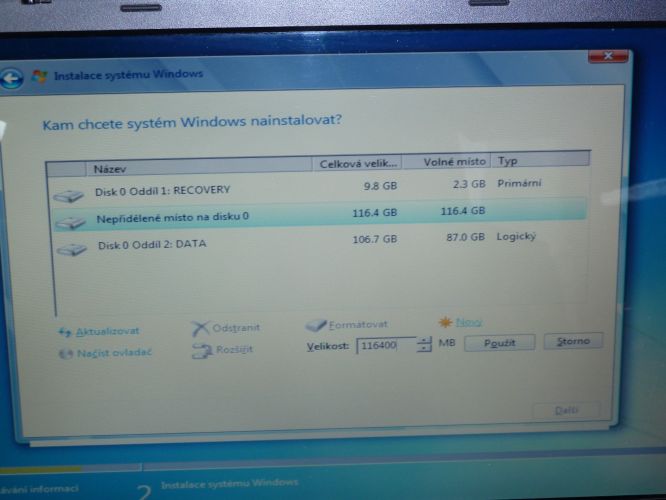666x500 pixels.
Task: Click the 2.3 GB free space cell
Action: (x=469, y=184)
